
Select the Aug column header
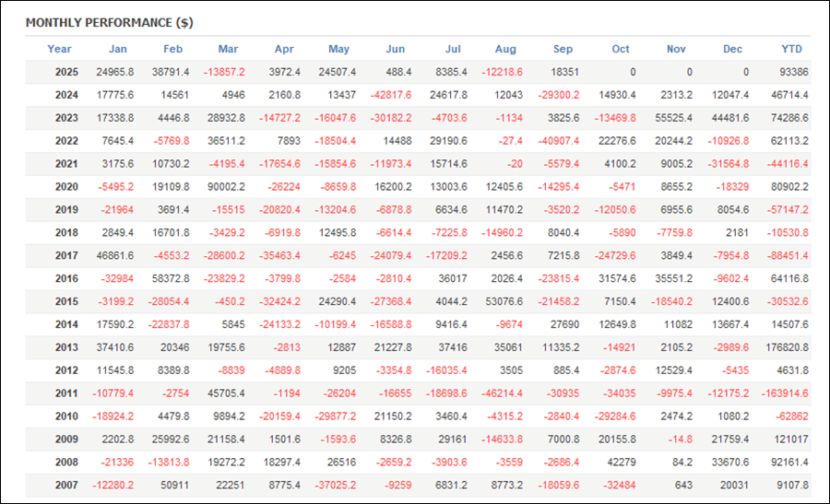click(505, 49)
